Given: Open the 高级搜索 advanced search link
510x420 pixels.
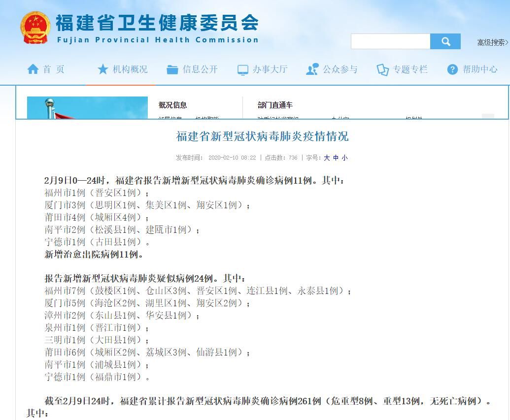Looking at the screenshot, I should (x=492, y=43).
